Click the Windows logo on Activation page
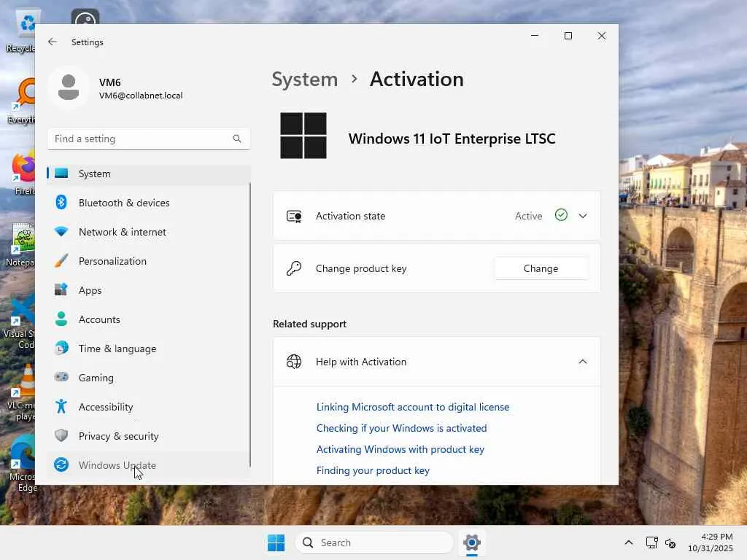This screenshot has width=747, height=560. [303, 136]
